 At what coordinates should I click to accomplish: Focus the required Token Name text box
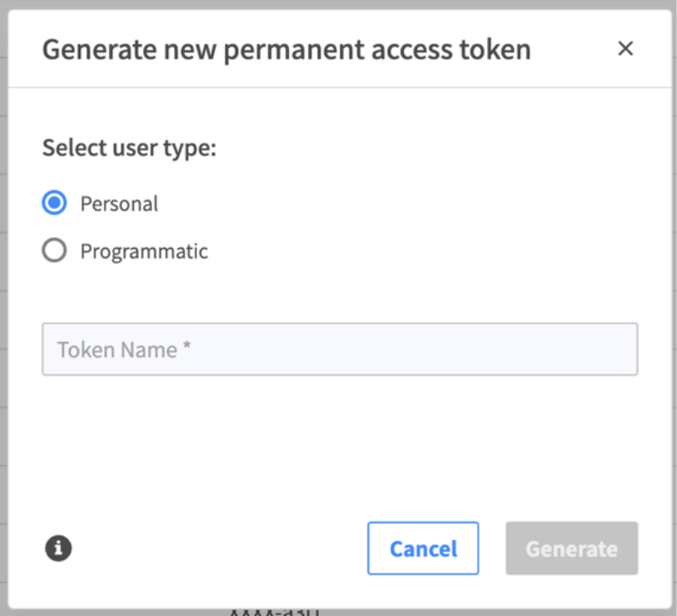(339, 349)
